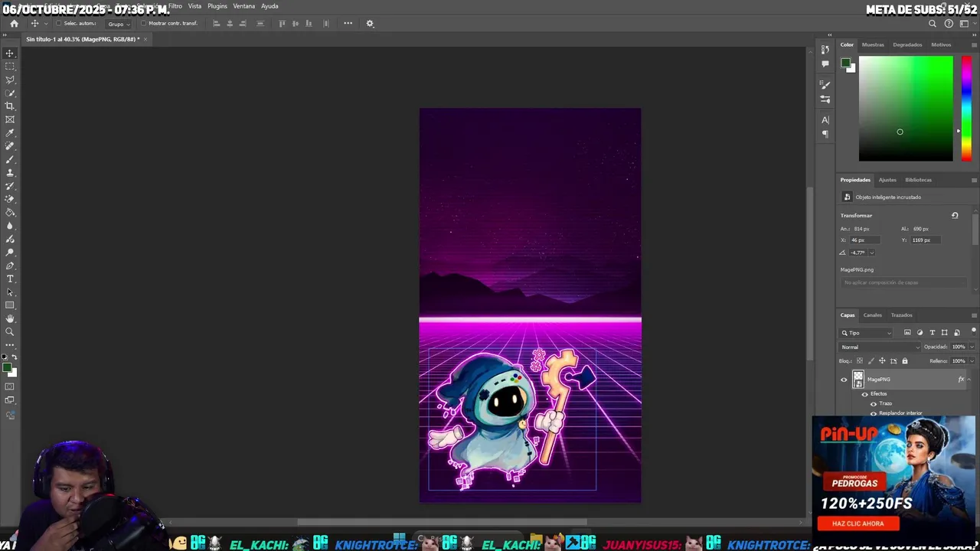Click the foreground color swatch in Color panel
980x551 pixels.
[x=845, y=63]
